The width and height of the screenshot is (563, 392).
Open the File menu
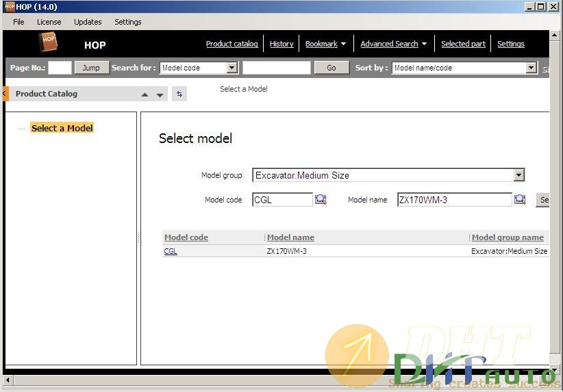click(18, 22)
